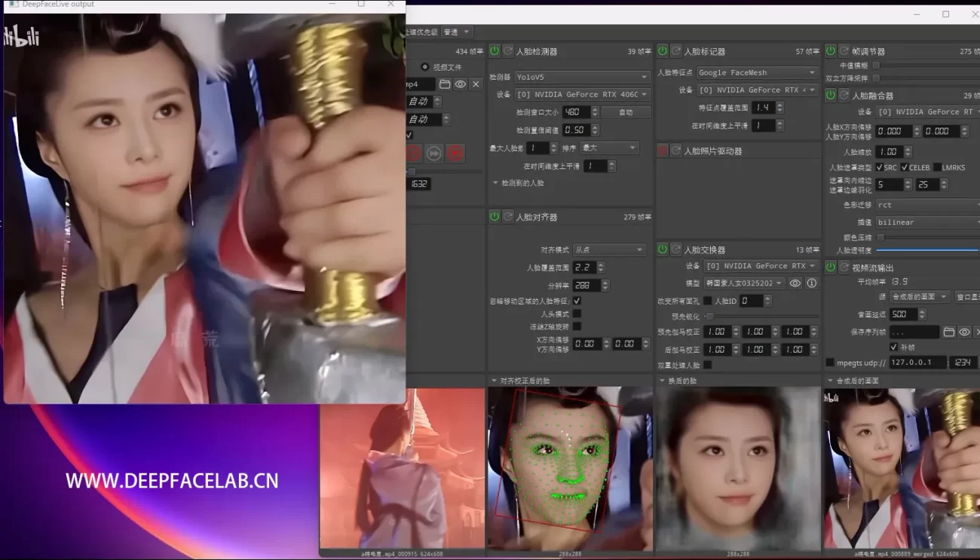Adjust 中值模糊 slider
The width and height of the screenshot is (980, 560).
[x=926, y=66]
